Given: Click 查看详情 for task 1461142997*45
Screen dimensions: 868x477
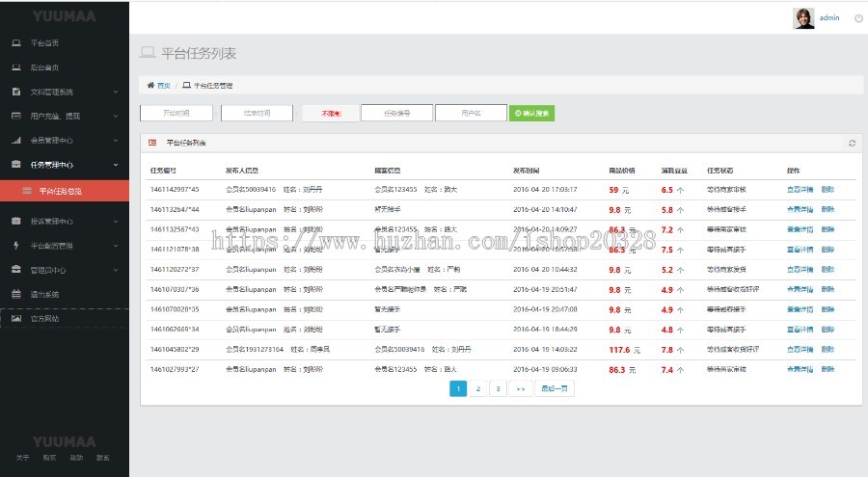Looking at the screenshot, I should [800, 190].
